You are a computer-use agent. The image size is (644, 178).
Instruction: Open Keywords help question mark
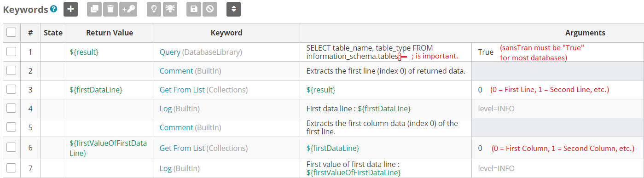click(x=54, y=9)
